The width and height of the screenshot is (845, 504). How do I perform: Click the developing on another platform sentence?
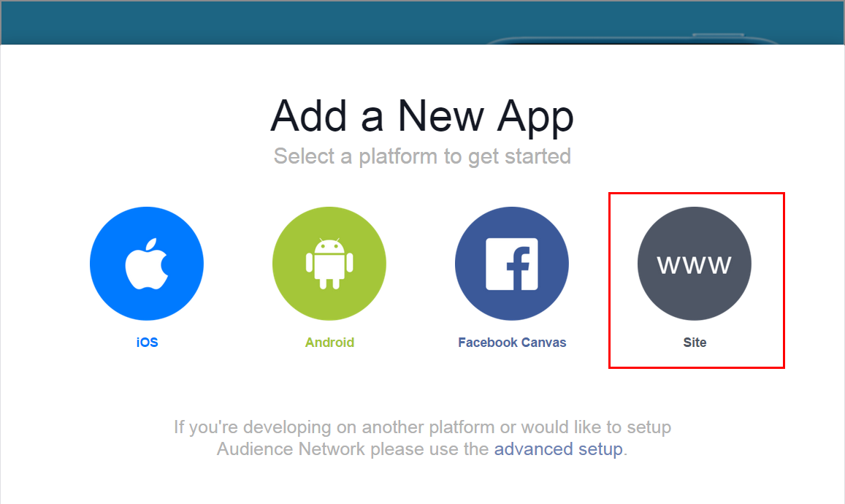click(422, 427)
